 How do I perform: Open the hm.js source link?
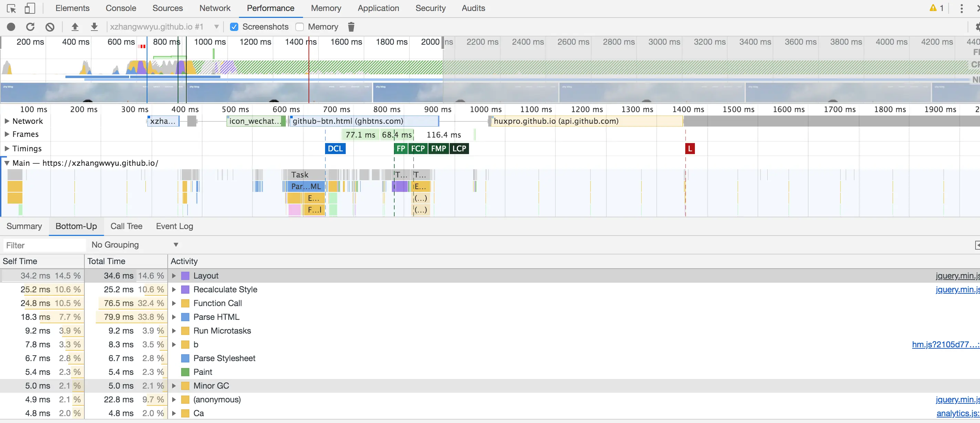tap(945, 344)
